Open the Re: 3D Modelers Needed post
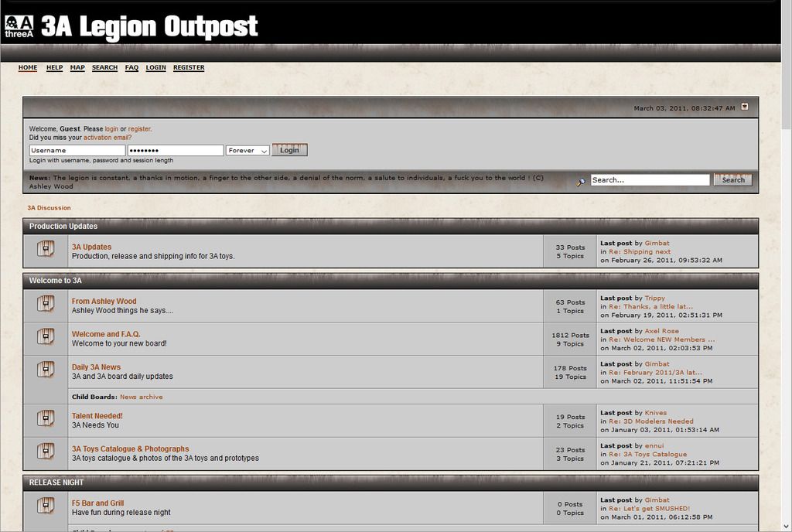 pyautogui.click(x=651, y=421)
